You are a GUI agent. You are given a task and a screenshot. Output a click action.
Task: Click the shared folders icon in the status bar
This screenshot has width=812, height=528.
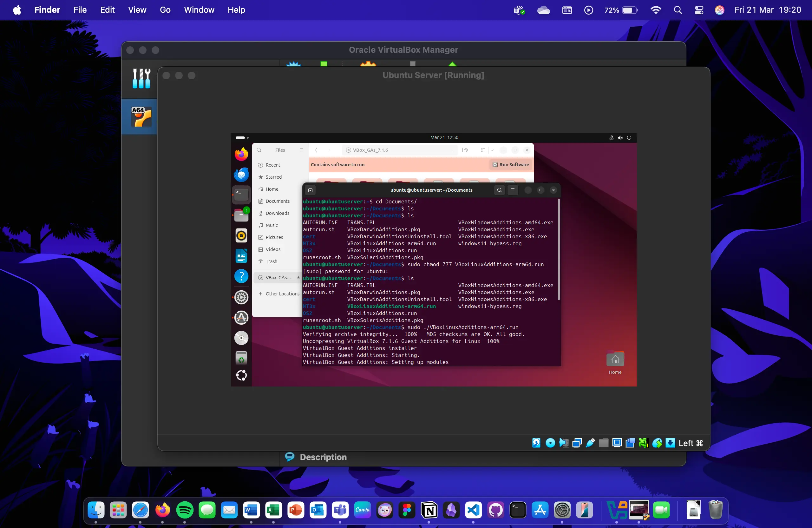(x=603, y=443)
